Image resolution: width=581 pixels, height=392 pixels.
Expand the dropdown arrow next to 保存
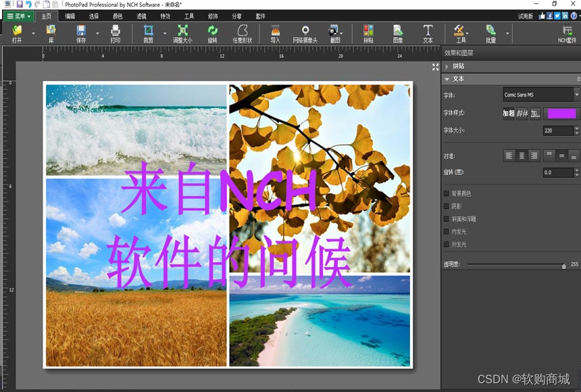tap(98, 34)
